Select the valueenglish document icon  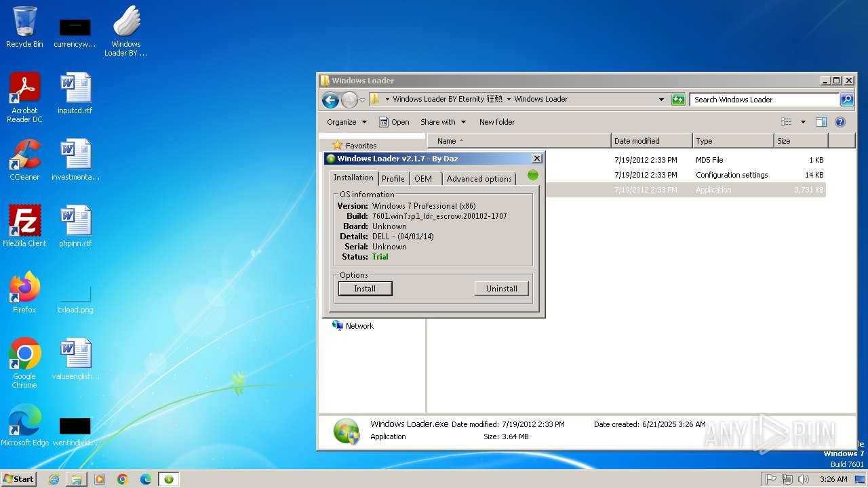(x=75, y=359)
